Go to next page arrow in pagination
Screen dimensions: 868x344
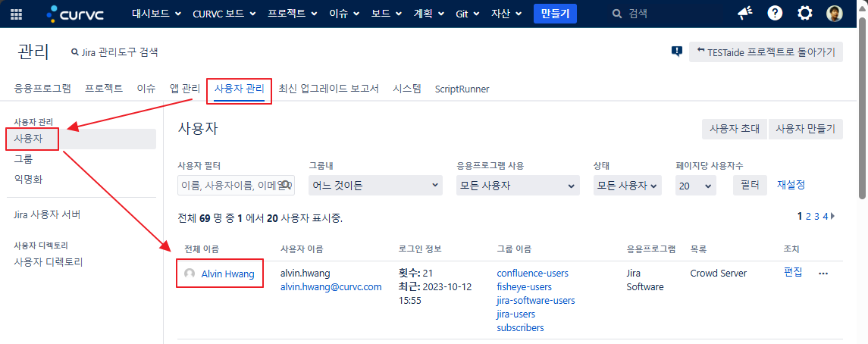click(x=833, y=216)
